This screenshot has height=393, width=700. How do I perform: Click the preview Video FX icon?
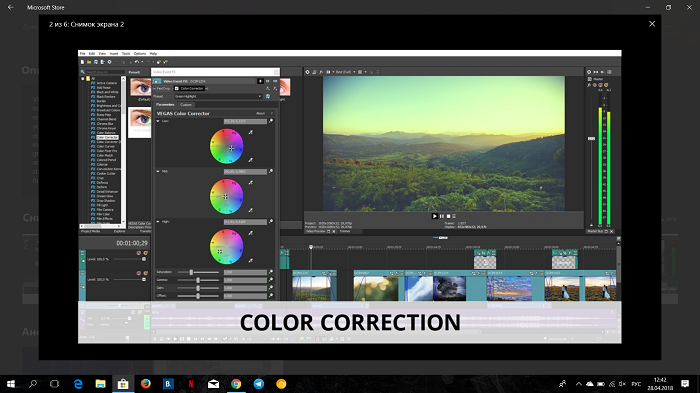pyautogui.click(x=321, y=72)
